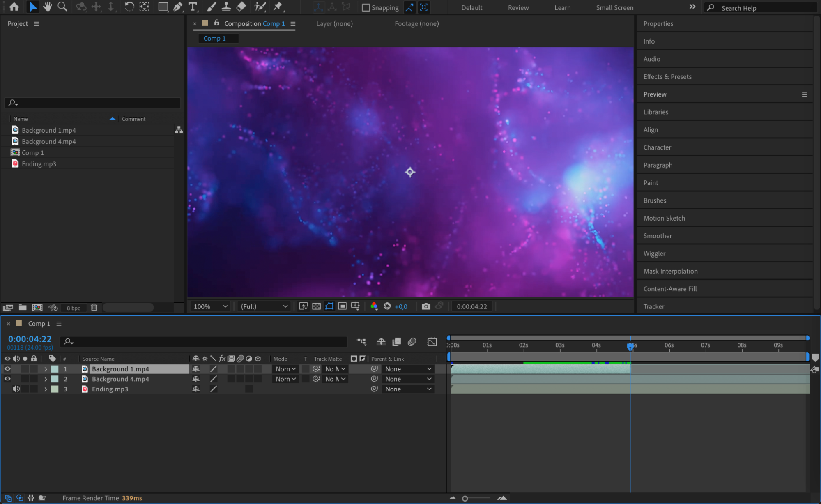Switch to the Review workspace

[x=518, y=7]
